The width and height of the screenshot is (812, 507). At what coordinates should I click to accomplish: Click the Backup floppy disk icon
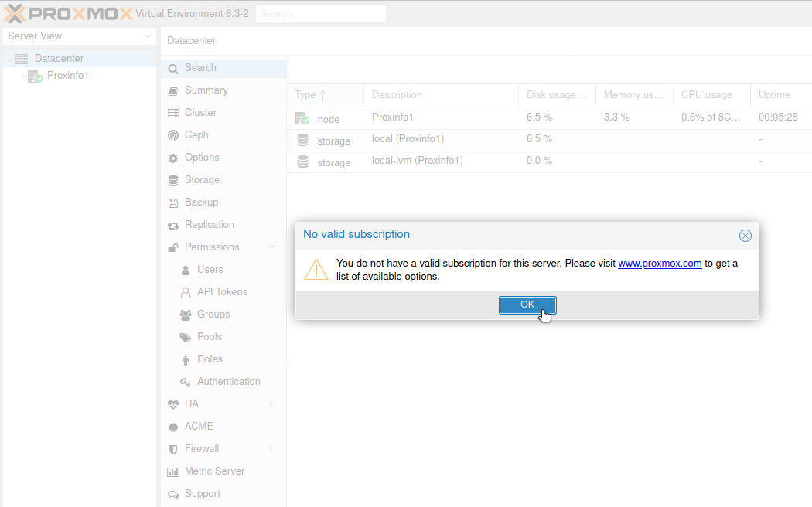click(x=173, y=203)
